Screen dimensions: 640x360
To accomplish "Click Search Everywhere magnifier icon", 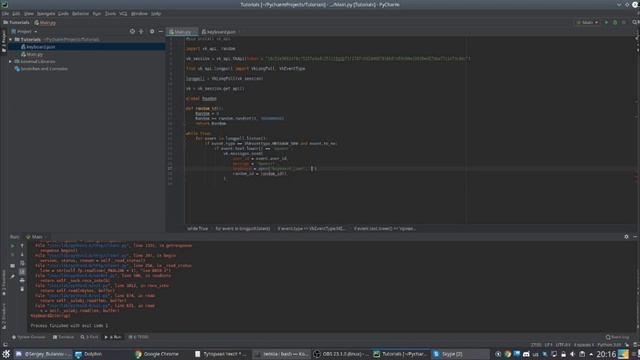I will pos(635,22).
